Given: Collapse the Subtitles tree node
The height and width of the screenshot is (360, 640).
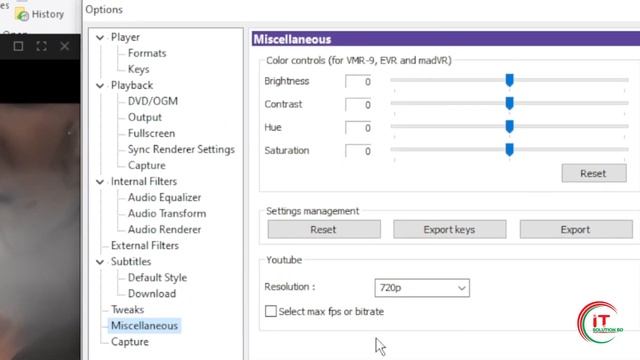Looking at the screenshot, I should coord(100,262).
